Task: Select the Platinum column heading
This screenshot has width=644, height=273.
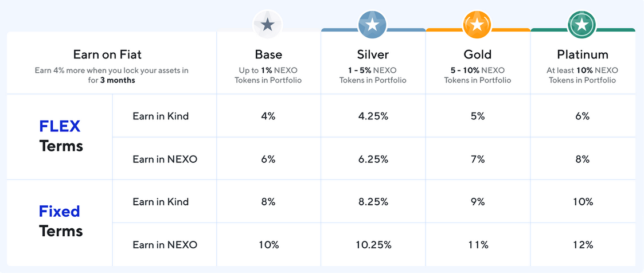Action: click(x=582, y=55)
